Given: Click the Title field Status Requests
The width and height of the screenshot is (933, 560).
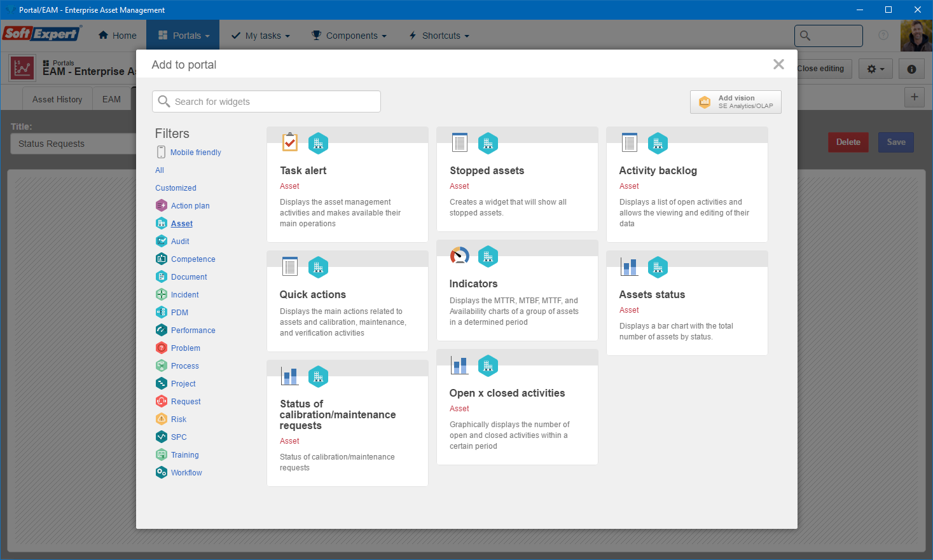Looking at the screenshot, I should pyautogui.click(x=74, y=144).
